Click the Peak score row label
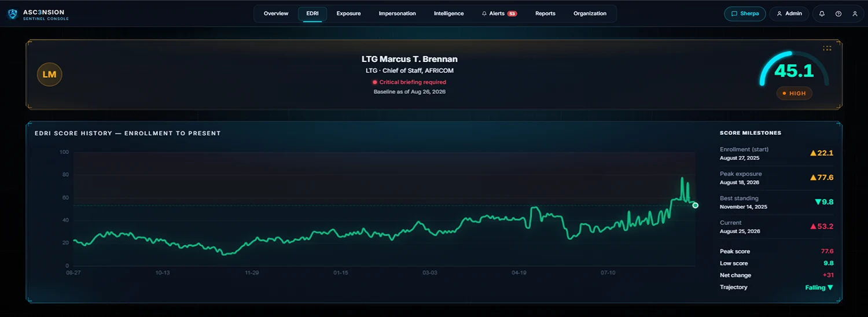This screenshot has height=317, width=868. (735, 252)
